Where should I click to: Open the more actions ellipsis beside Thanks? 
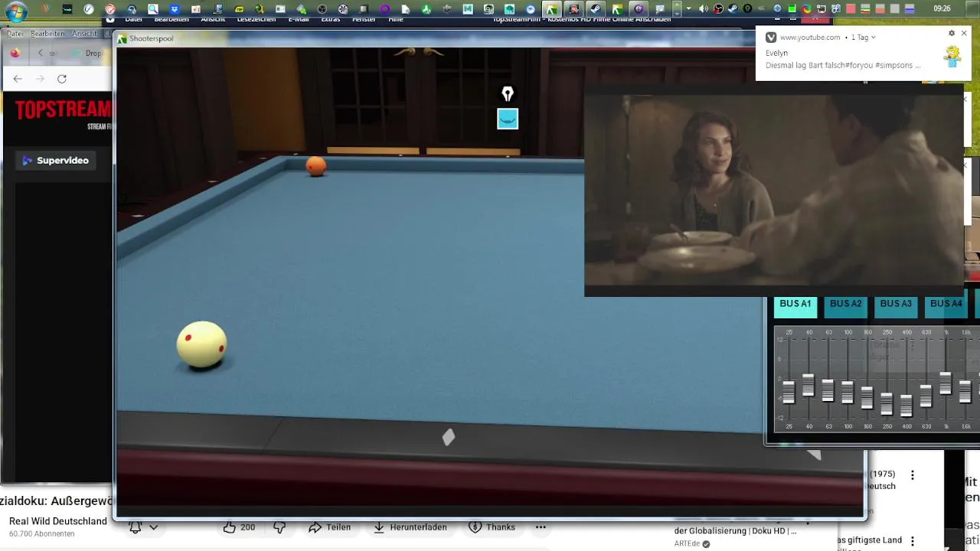pyautogui.click(x=541, y=527)
